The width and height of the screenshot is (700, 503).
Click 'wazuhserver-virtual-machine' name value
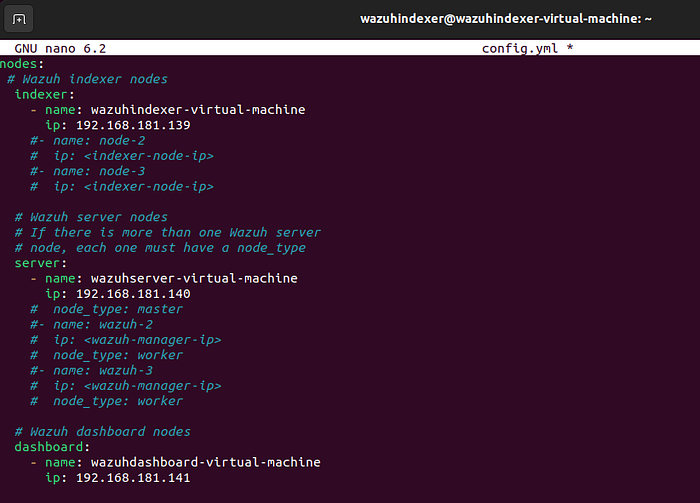click(x=194, y=279)
